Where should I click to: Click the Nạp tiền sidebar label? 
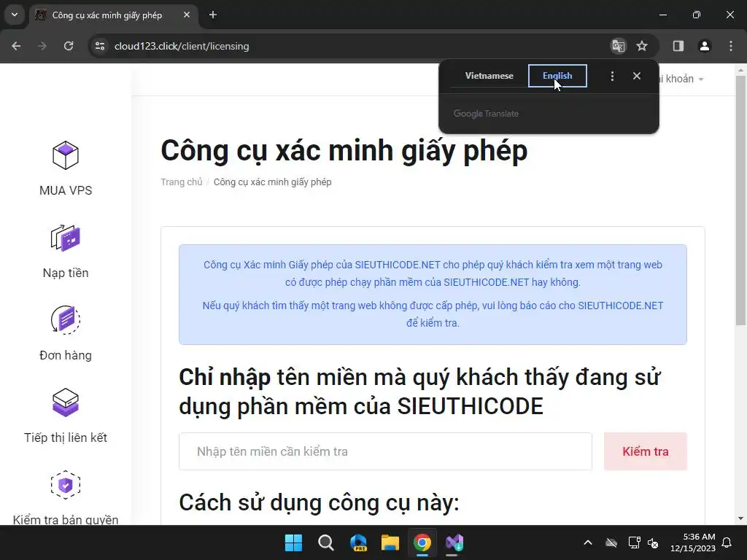66,273
